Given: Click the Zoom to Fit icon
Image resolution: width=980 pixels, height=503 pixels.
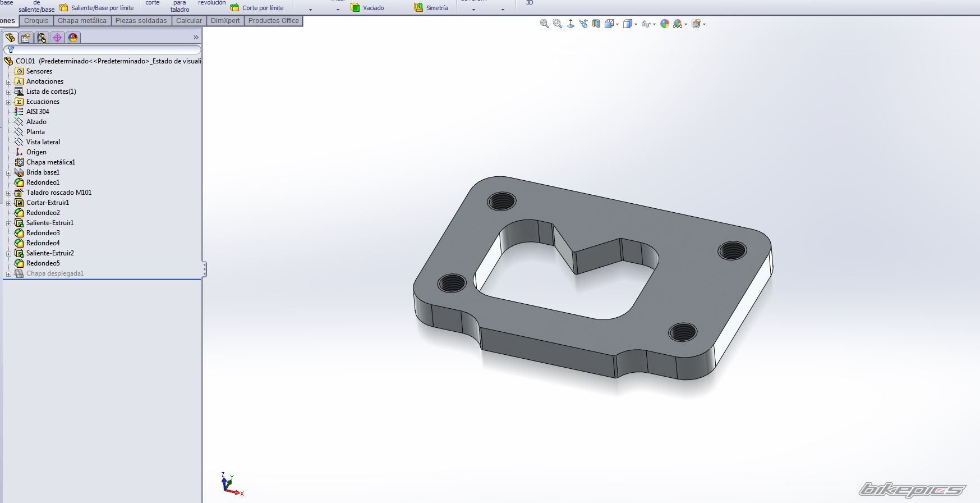Looking at the screenshot, I should pyautogui.click(x=544, y=24).
